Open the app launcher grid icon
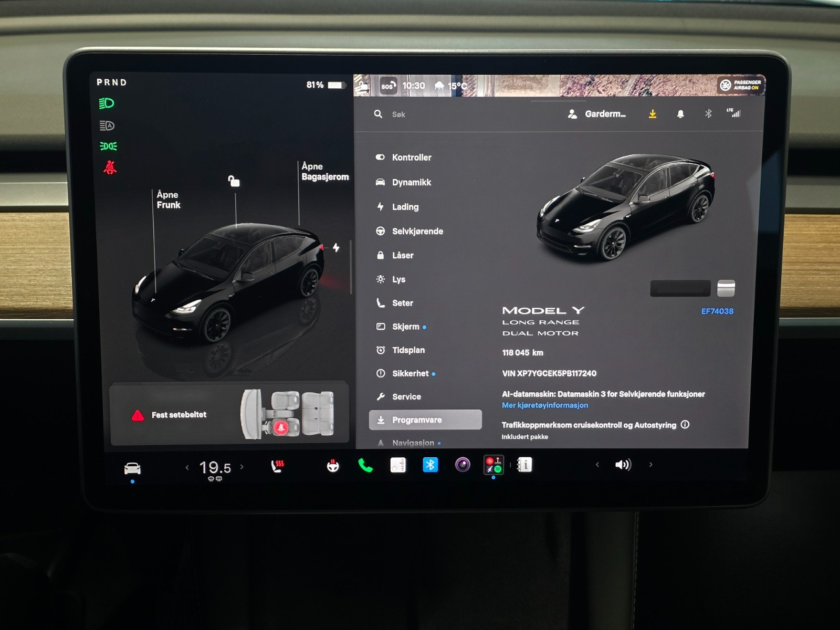 point(493,465)
